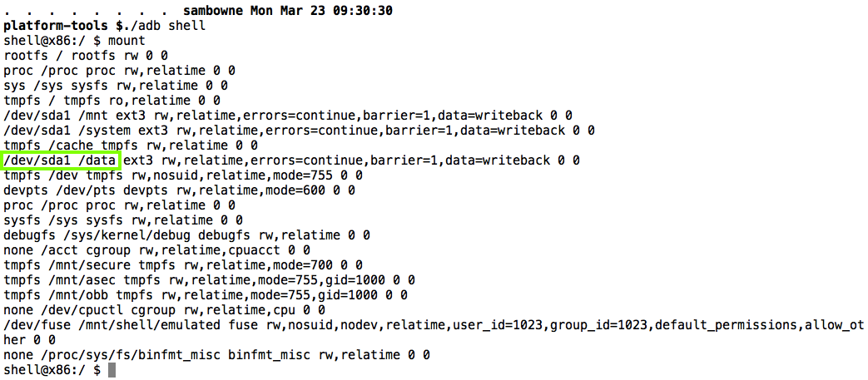Click the none /acct cgroup line
The width and height of the screenshot is (868, 380).
157,249
